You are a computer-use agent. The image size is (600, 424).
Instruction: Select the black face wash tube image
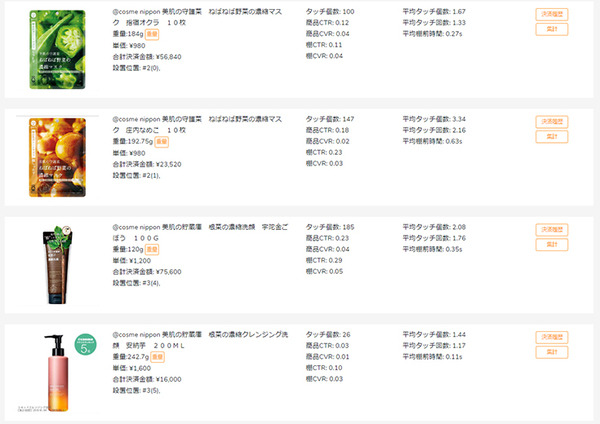tap(62, 261)
